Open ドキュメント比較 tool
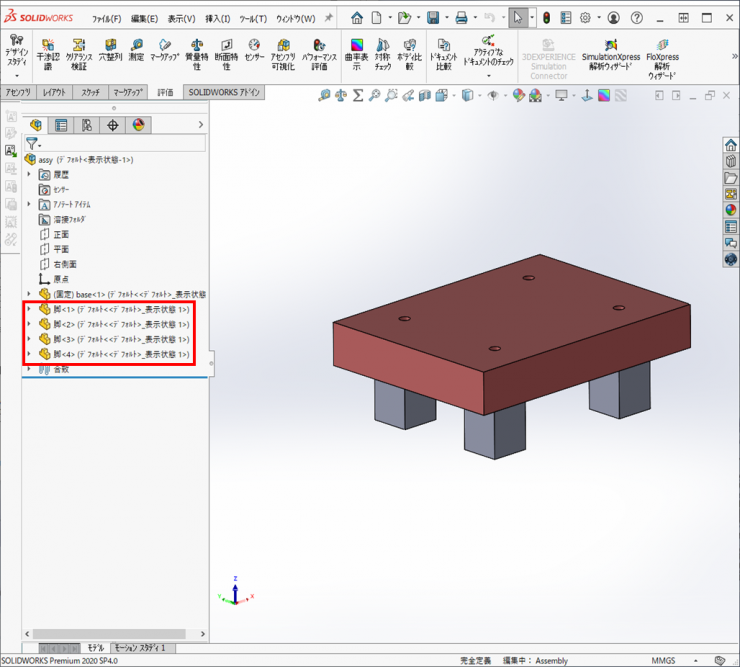The height and width of the screenshot is (667, 740). pyautogui.click(x=444, y=55)
